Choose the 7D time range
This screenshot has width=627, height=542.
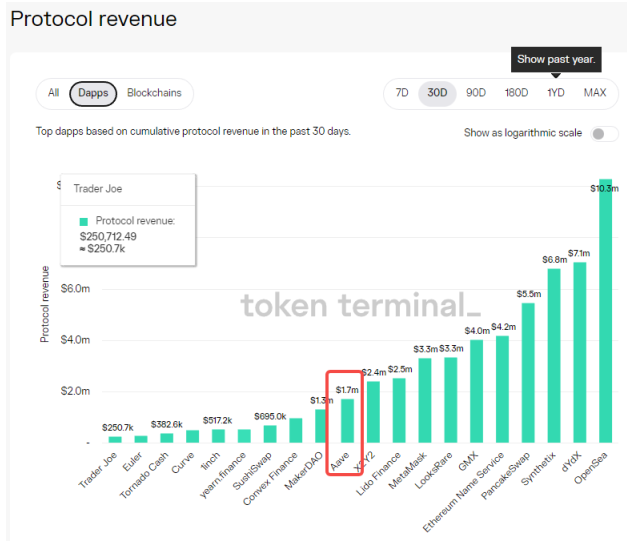pos(402,93)
